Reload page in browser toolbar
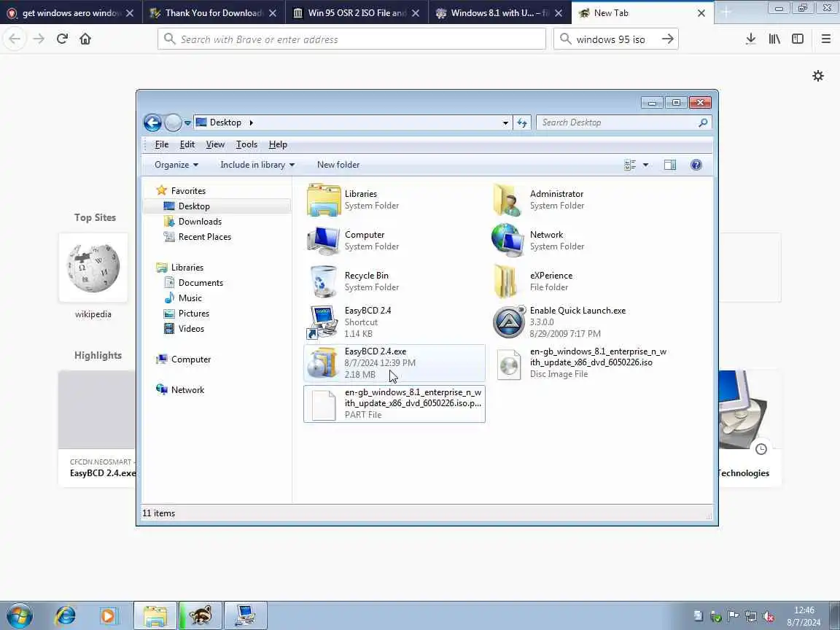This screenshot has width=840, height=630. (62, 39)
